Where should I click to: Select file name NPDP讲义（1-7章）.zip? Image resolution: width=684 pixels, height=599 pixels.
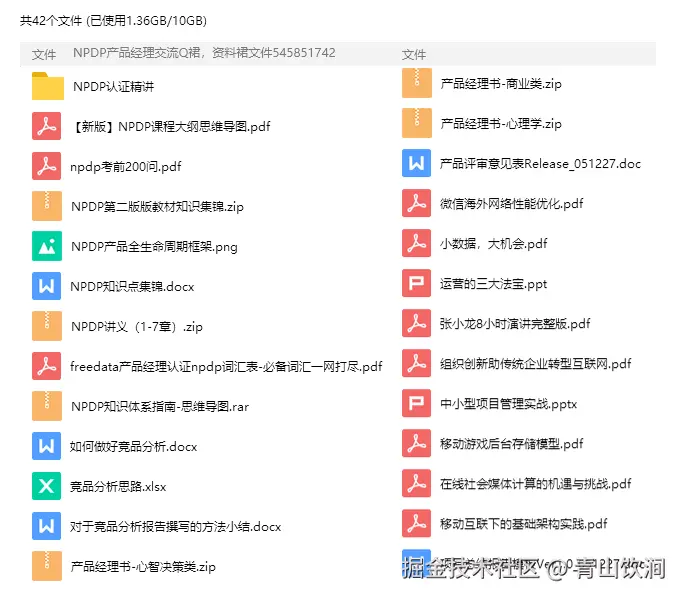[x=137, y=326]
